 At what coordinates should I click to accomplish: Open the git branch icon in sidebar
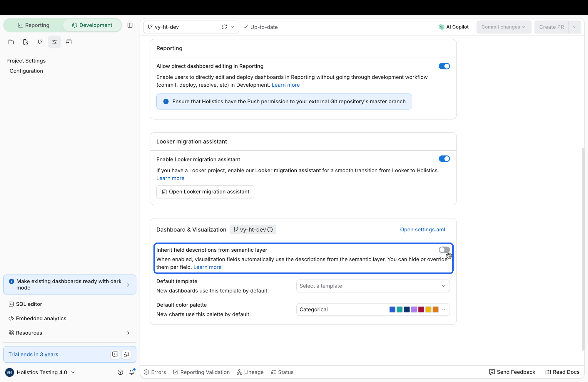(40, 42)
